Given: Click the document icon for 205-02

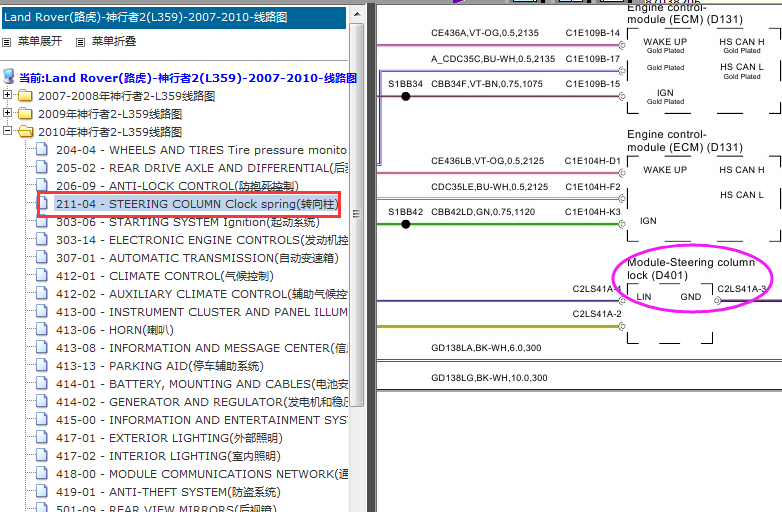Looking at the screenshot, I should 42,167.
